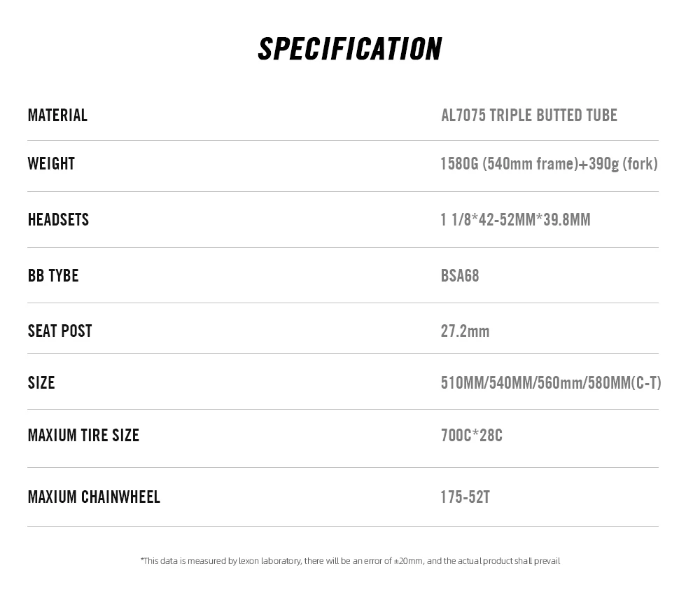
Task: Click the HEADSETS row label
Action: click(x=58, y=220)
